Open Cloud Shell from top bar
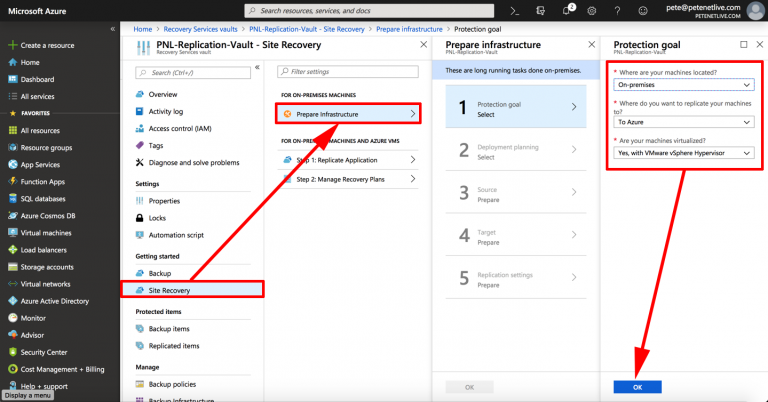 [x=514, y=10]
